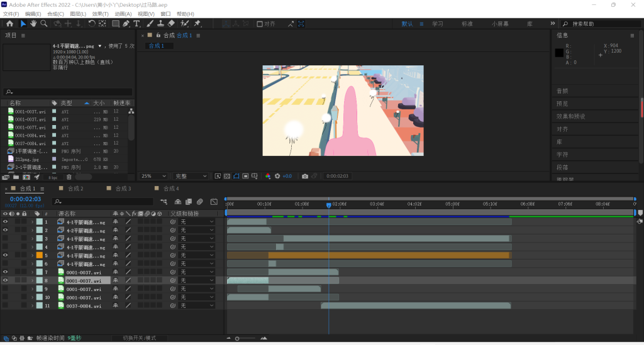
Task: Hide layer 1 with the eye toggle
Action: point(5,222)
